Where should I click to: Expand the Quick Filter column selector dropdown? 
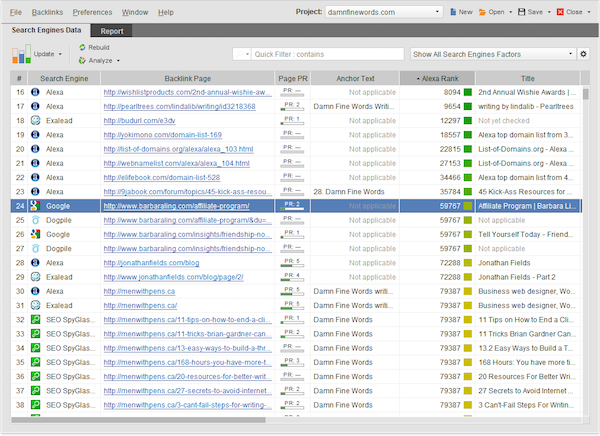[241, 54]
